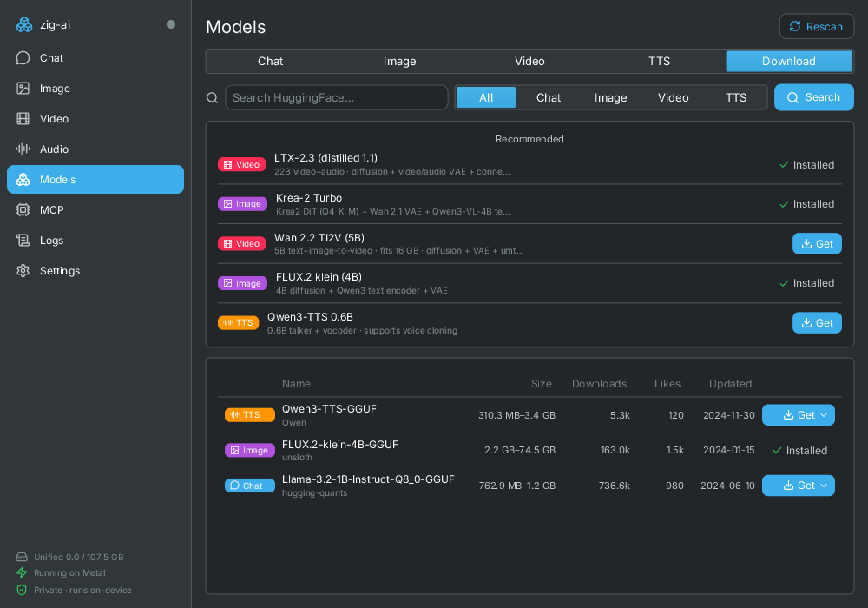
Task: Open Chat from the sidebar
Action: 95,58
